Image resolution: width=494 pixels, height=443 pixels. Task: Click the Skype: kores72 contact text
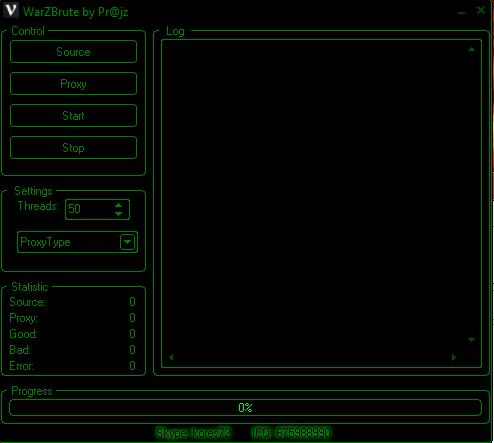click(x=193, y=433)
